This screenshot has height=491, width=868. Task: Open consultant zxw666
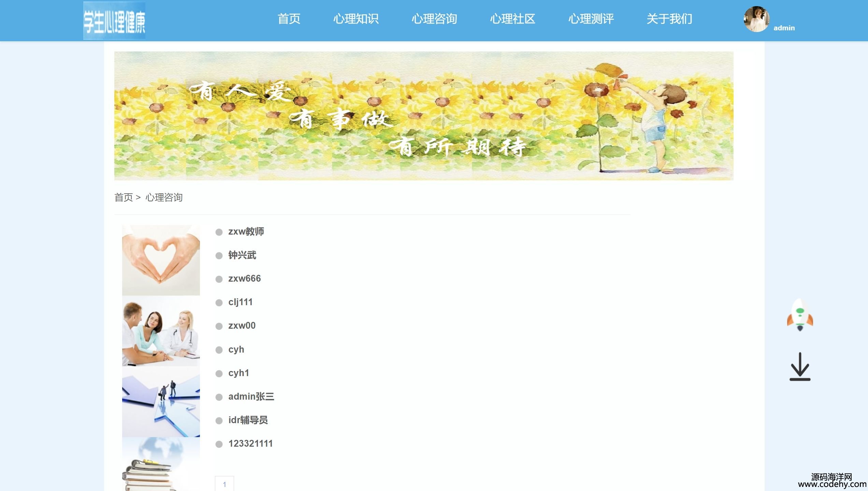pyautogui.click(x=245, y=279)
